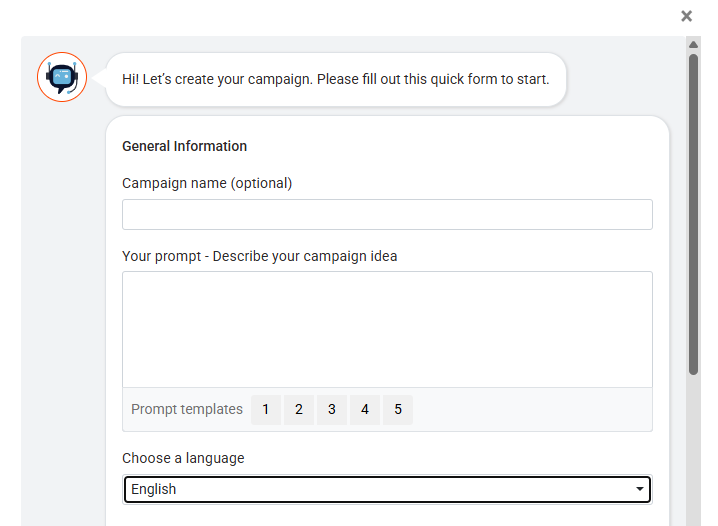Select prompt template 3
This screenshot has width=718, height=526.
coord(332,410)
